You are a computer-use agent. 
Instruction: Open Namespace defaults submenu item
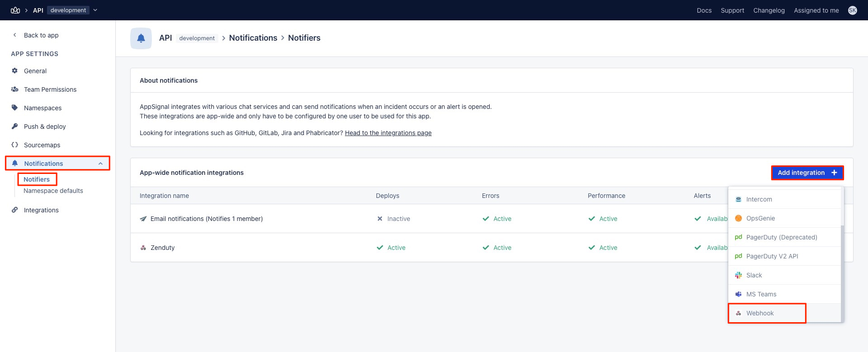(53, 191)
